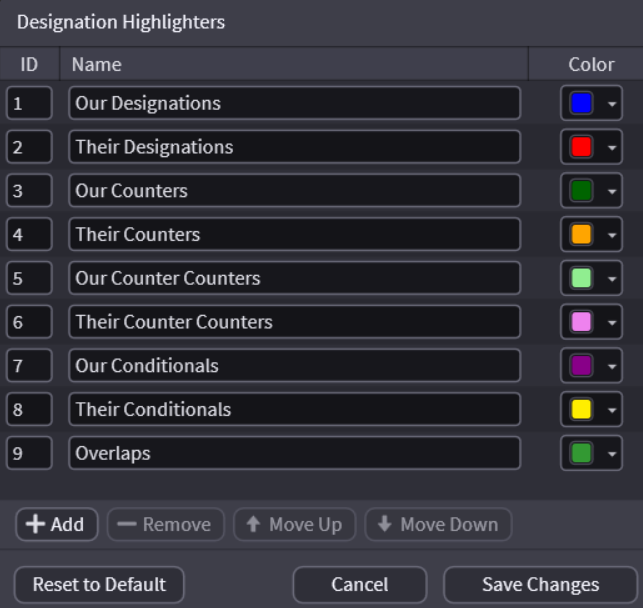Click the Remove button with minus icon
Screen dimensions: 643x608
point(165,524)
